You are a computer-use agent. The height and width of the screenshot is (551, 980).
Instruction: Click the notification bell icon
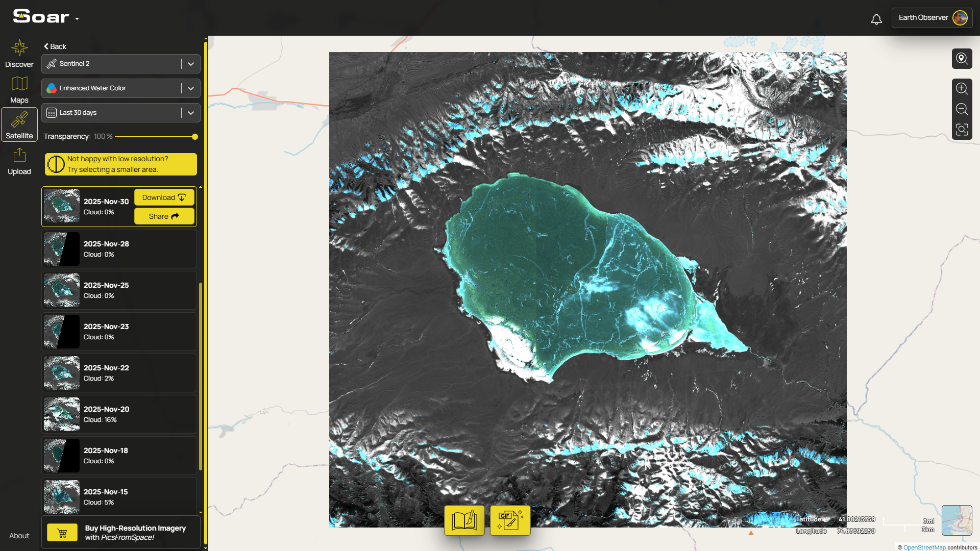point(876,18)
